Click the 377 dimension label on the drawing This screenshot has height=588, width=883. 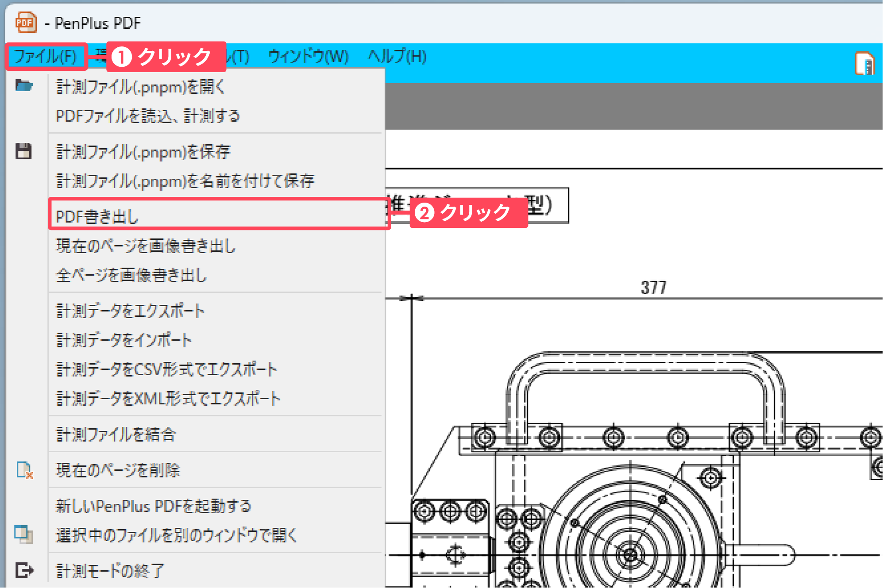pyautogui.click(x=653, y=288)
